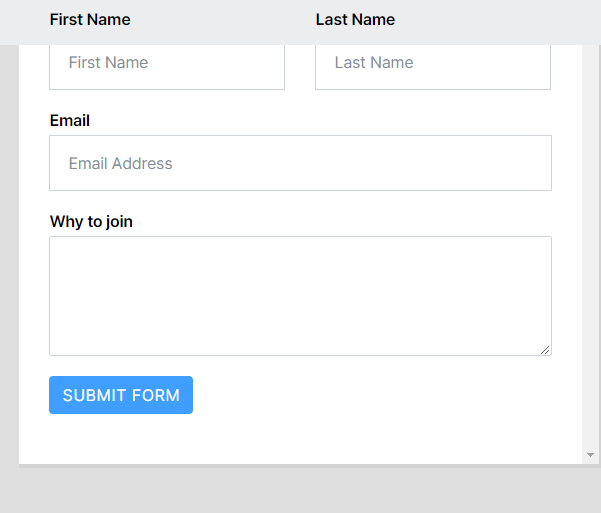Focus the Why to join textarea

tap(300, 295)
